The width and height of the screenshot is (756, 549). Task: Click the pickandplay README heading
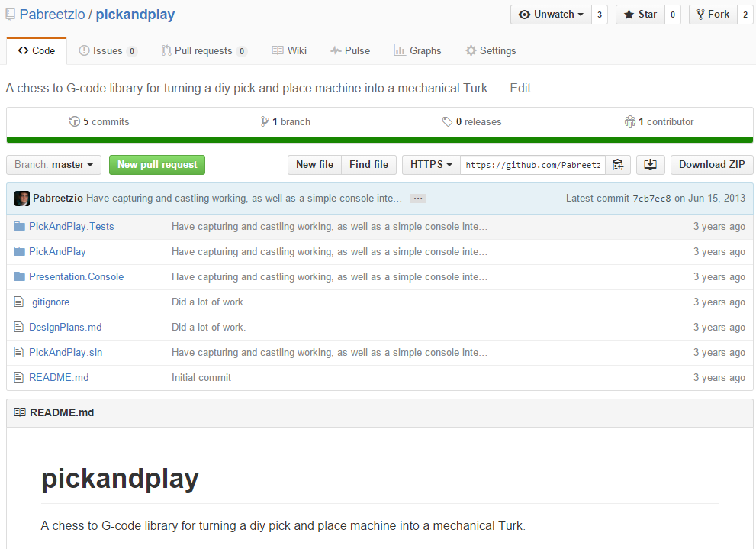[120, 479]
